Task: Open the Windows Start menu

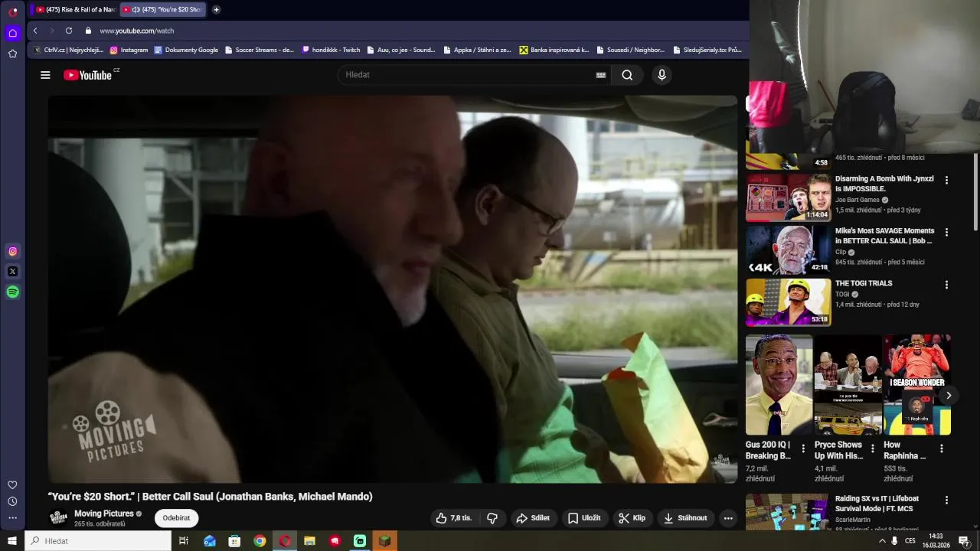Action: tap(12, 541)
